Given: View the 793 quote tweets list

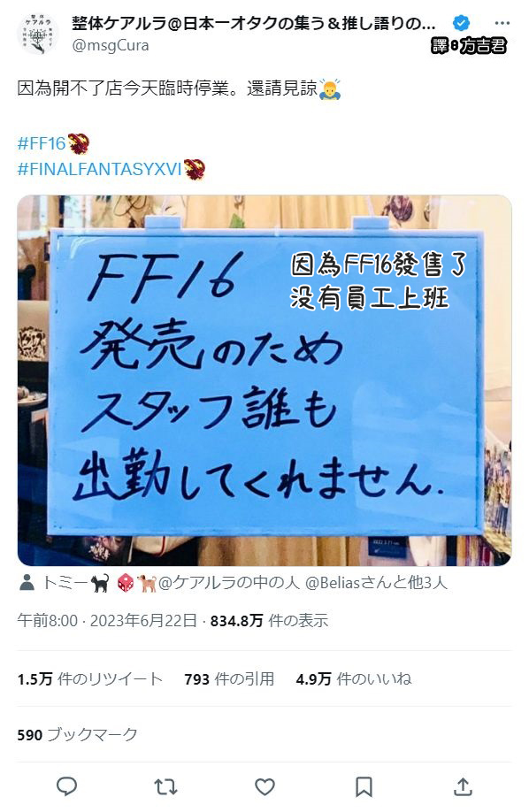Looking at the screenshot, I should click(229, 679).
